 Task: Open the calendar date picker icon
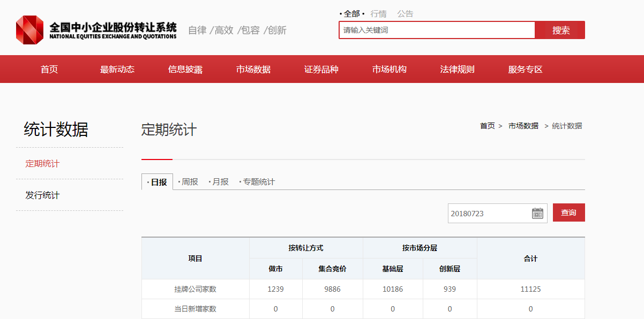pyautogui.click(x=537, y=213)
